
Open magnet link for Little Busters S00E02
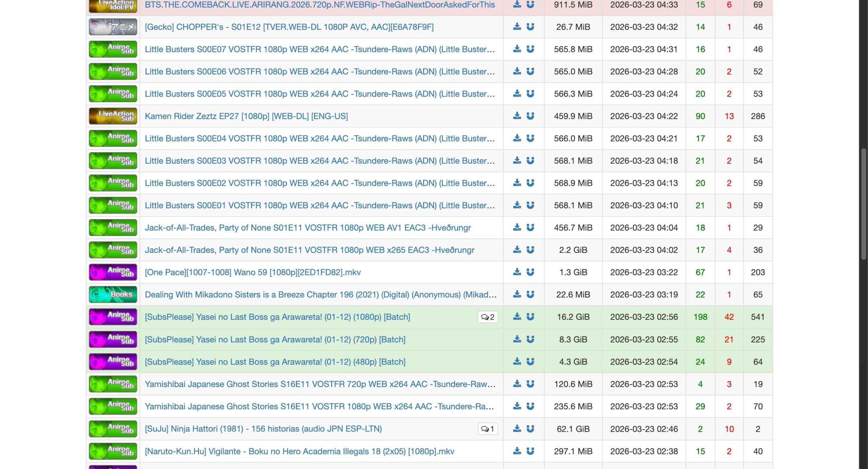(530, 183)
